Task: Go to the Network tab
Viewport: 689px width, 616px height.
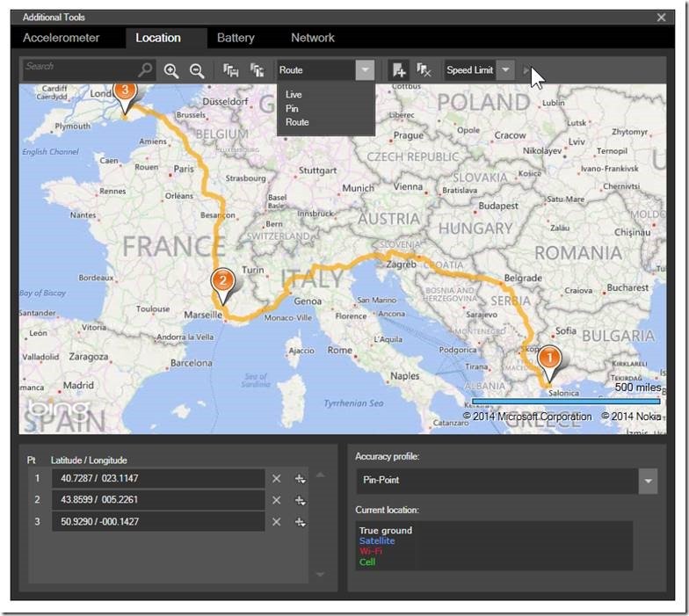Action: tap(312, 38)
